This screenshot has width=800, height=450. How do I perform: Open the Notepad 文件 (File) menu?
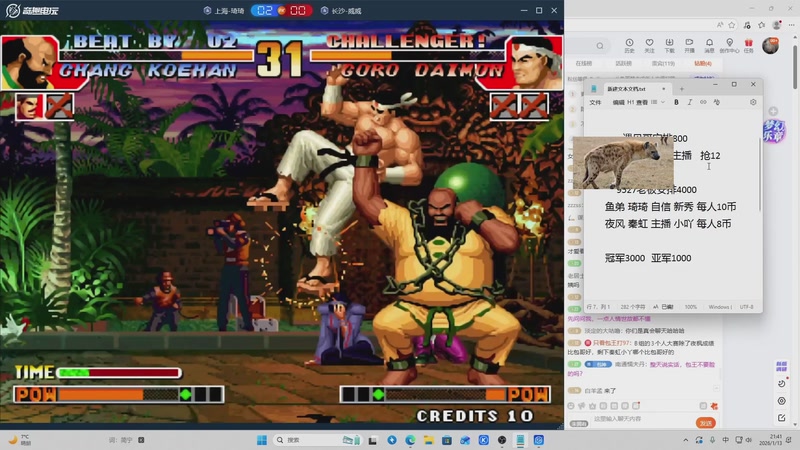[595, 102]
